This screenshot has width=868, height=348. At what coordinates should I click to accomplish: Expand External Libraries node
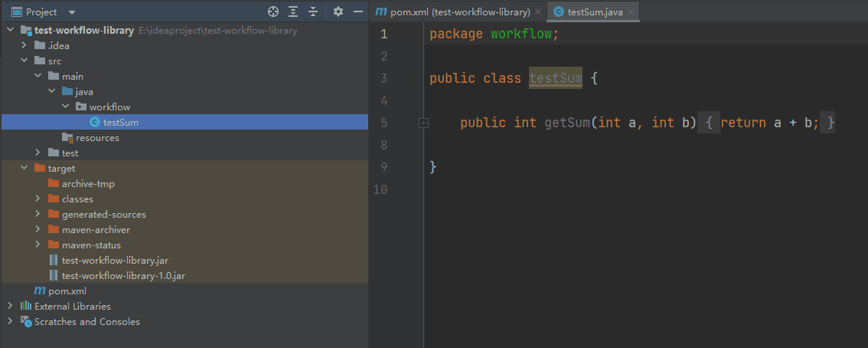[10, 307]
